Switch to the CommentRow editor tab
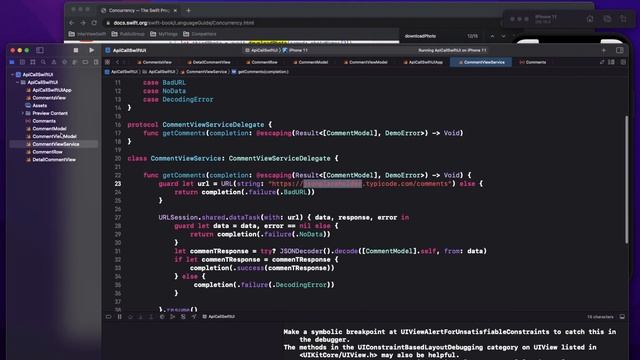 262,62
